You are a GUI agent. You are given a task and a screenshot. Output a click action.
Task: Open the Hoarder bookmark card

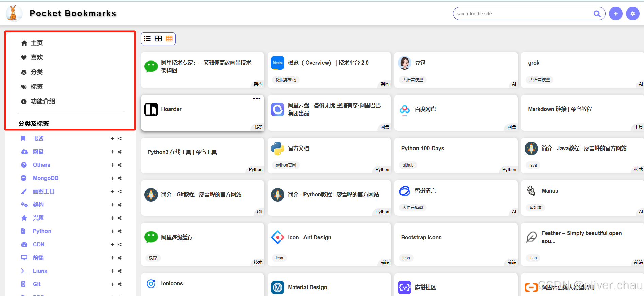click(202, 113)
